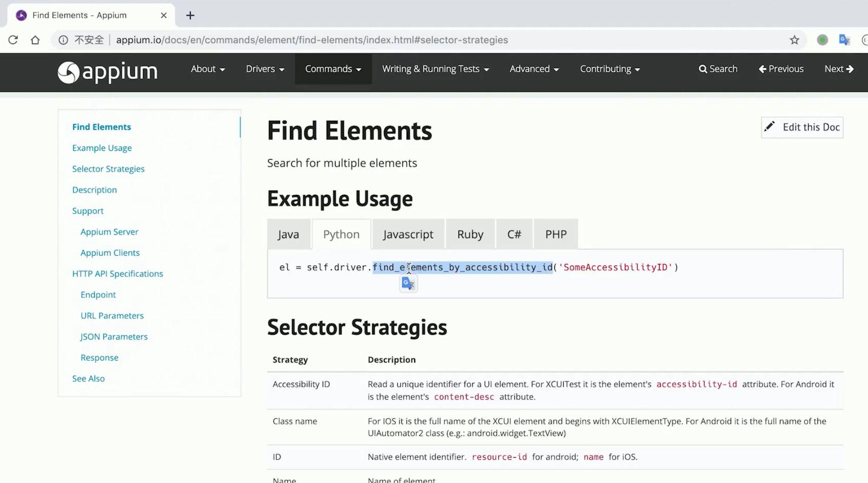Click the resource-id code term
Viewport: 868px width, 483px height.
click(499, 457)
